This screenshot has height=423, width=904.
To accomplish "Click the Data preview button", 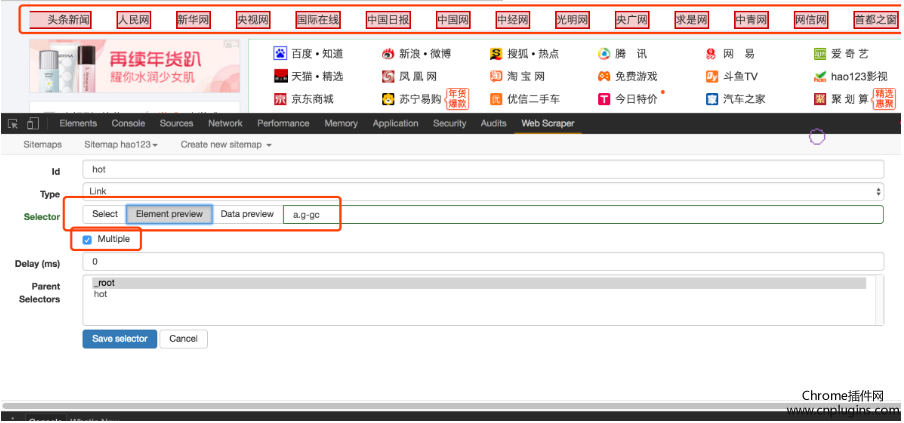I will click(247, 214).
